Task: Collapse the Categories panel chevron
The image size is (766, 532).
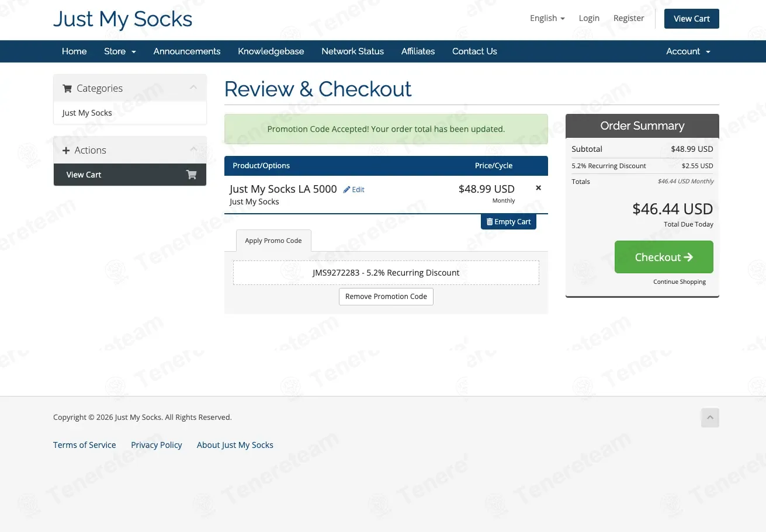Action: click(193, 88)
